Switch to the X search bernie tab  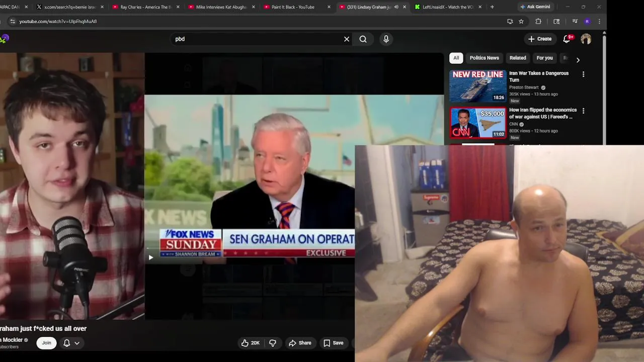pos(70,7)
